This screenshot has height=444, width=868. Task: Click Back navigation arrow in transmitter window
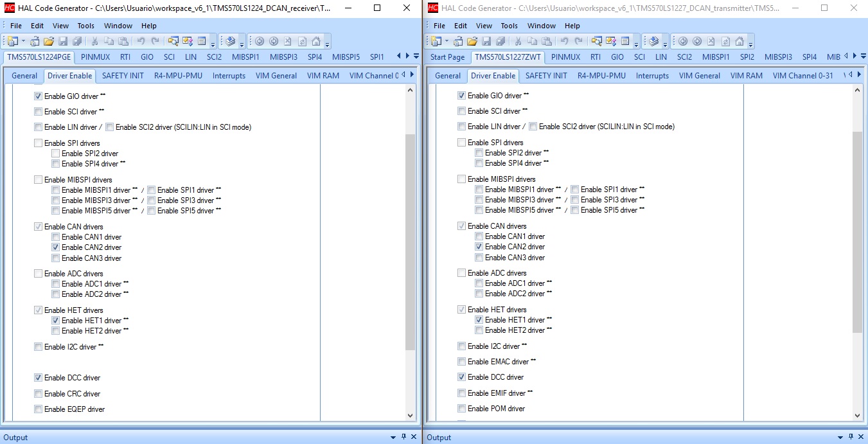click(683, 41)
